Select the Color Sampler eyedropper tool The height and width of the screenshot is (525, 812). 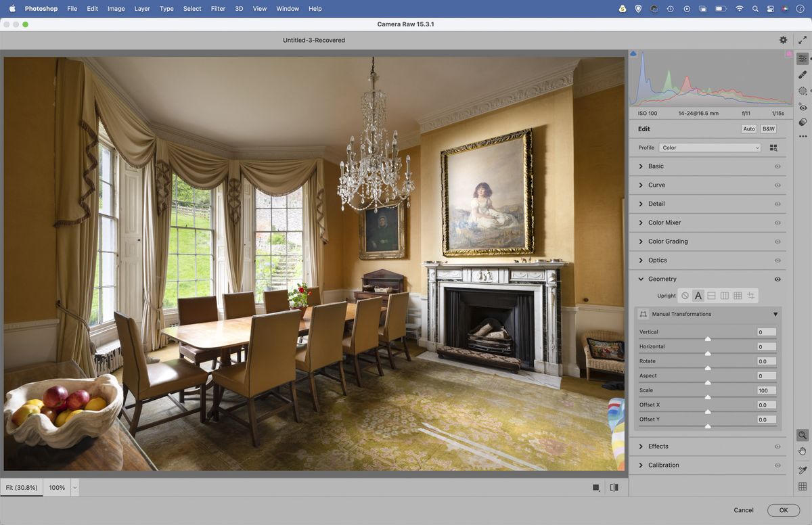pos(803,470)
